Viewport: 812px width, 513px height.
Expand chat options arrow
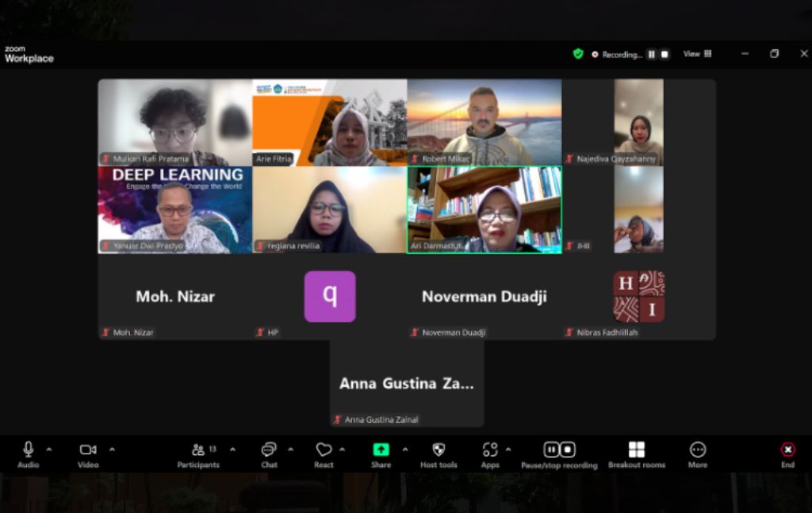pos(290,450)
